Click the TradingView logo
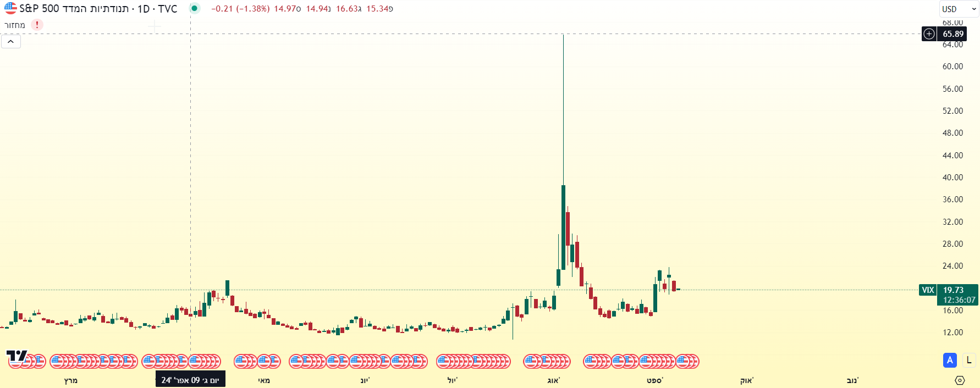Image resolution: width=980 pixels, height=388 pixels. 16,356
